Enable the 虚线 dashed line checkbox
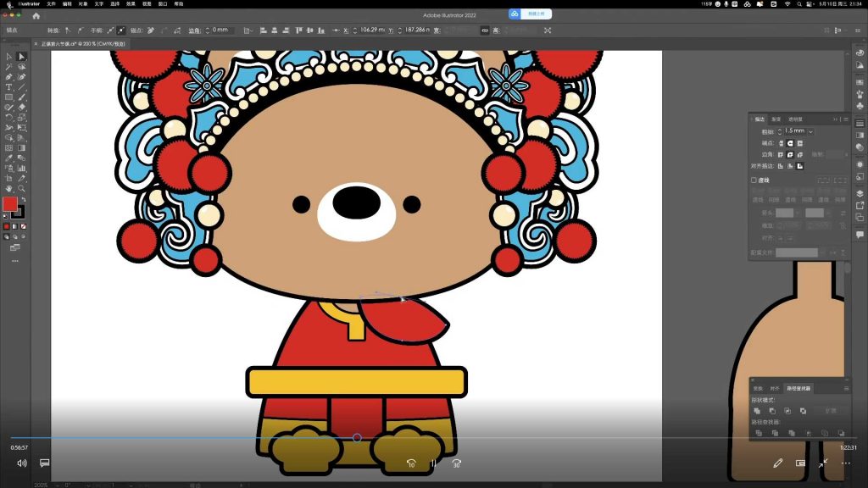 [x=753, y=179]
